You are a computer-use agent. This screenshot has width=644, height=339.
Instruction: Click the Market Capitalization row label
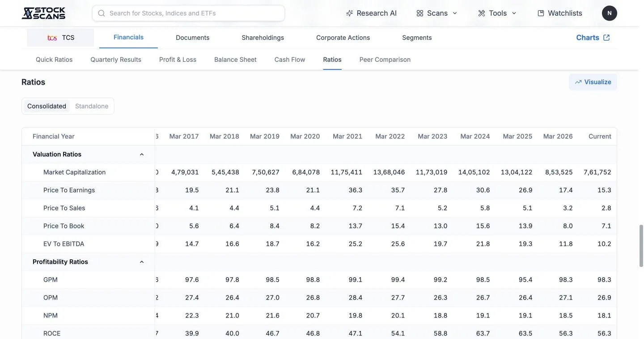(x=74, y=172)
